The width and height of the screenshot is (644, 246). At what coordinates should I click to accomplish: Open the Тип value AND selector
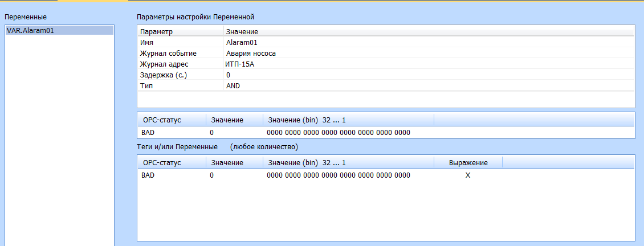click(x=233, y=86)
